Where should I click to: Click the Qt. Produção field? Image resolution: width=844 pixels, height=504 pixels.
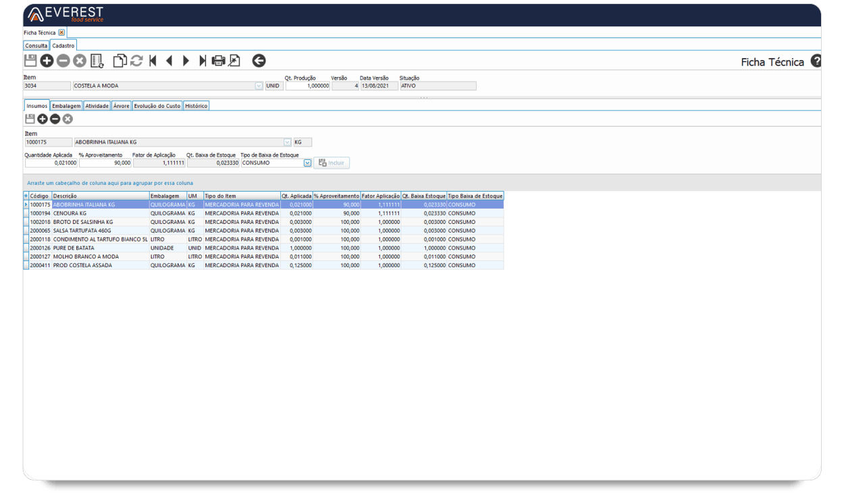[x=308, y=86]
